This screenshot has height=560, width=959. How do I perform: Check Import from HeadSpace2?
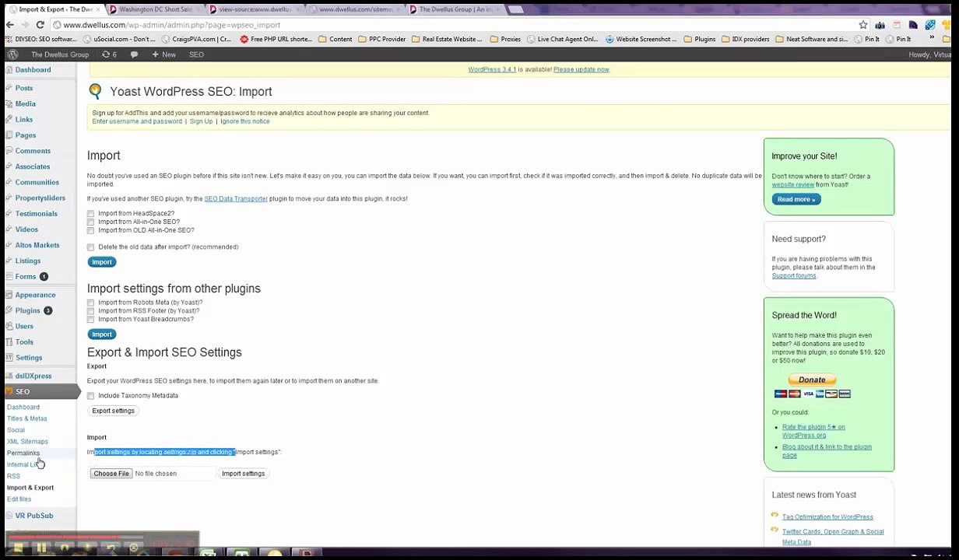(x=91, y=213)
